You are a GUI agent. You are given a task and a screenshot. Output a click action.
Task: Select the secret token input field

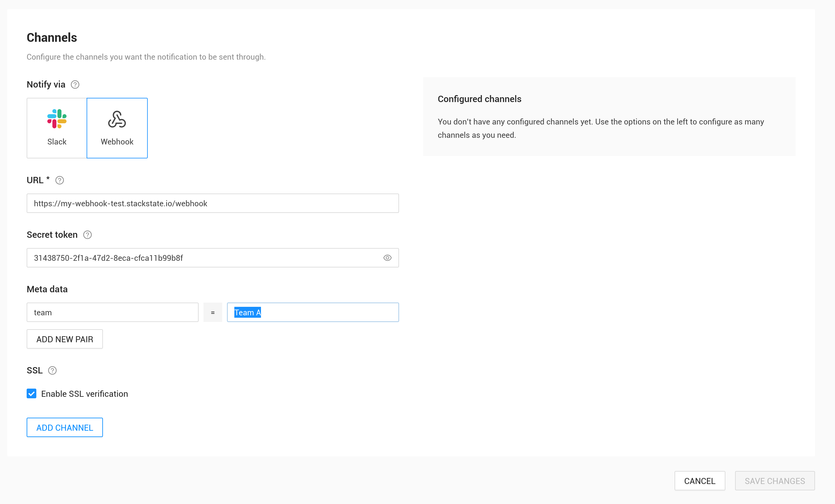(203, 257)
